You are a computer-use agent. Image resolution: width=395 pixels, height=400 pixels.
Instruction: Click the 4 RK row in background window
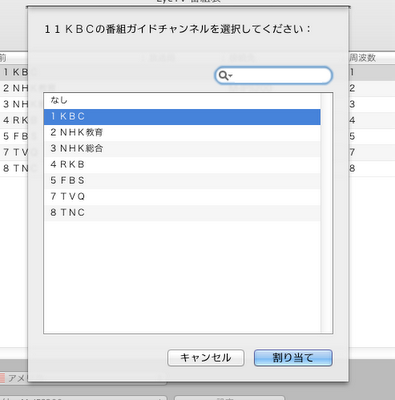click(15, 120)
